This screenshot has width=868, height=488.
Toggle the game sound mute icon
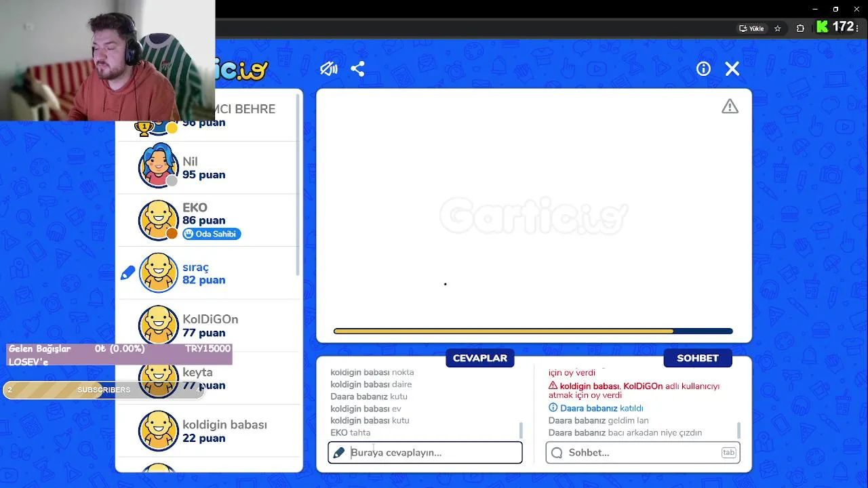(x=329, y=68)
